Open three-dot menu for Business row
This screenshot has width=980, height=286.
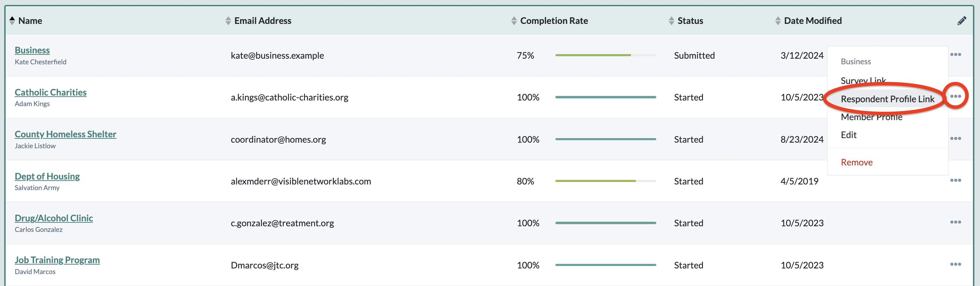(955, 54)
